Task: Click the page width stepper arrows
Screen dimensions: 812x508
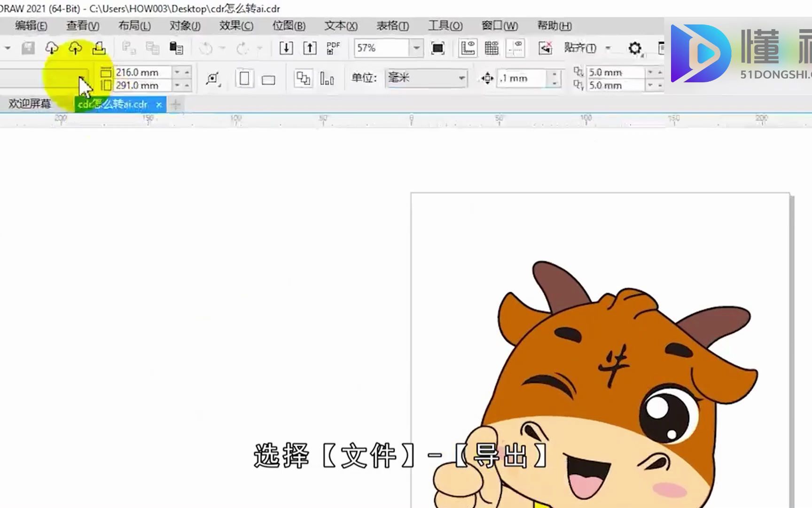Action: coord(182,72)
